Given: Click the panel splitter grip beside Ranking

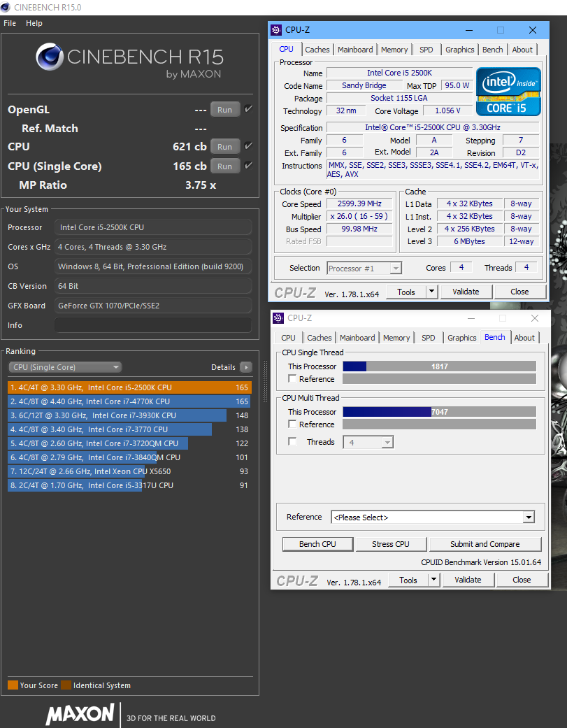Looking at the screenshot, I should [265, 381].
